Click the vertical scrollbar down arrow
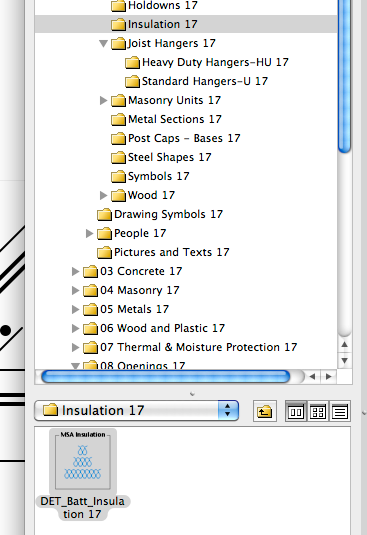Viewport: 367px width, 535px height. 344,361
